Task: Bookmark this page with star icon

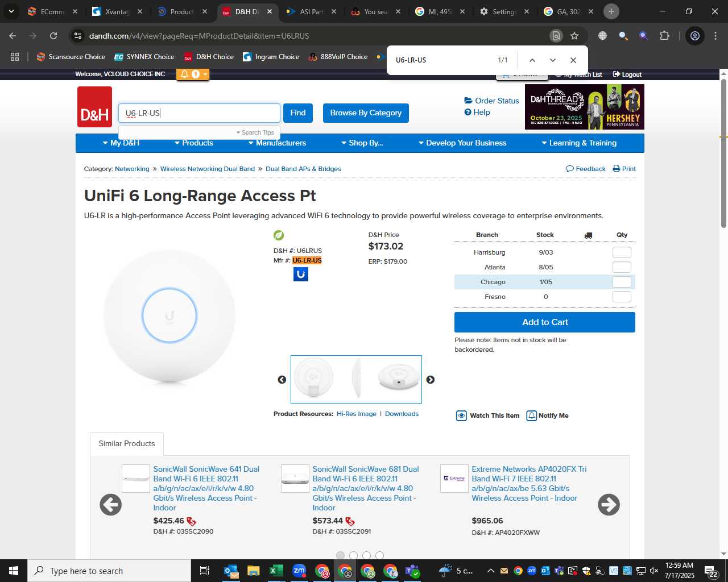Action: pos(574,36)
